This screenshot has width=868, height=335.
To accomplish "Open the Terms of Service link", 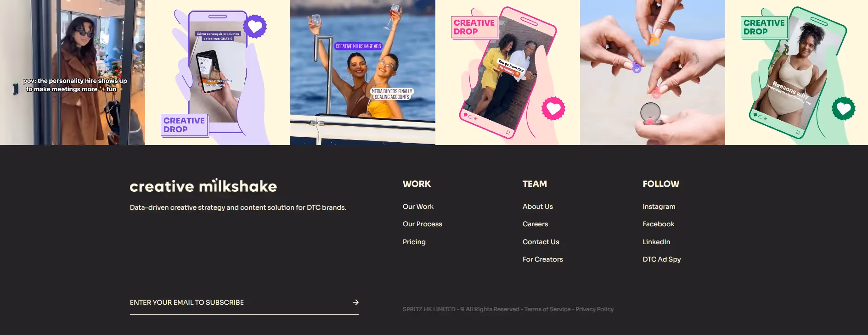I will (x=547, y=309).
